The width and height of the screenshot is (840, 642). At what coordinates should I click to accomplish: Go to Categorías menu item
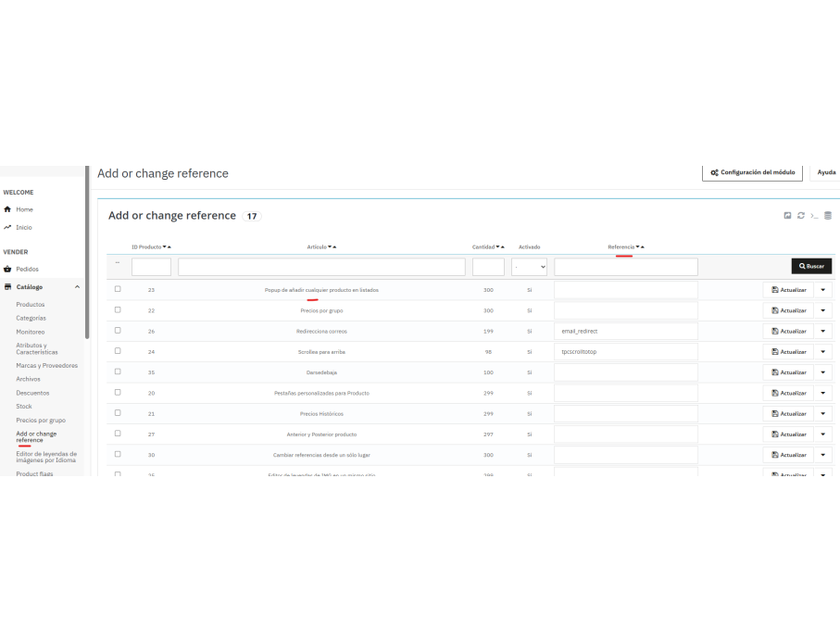(x=31, y=318)
